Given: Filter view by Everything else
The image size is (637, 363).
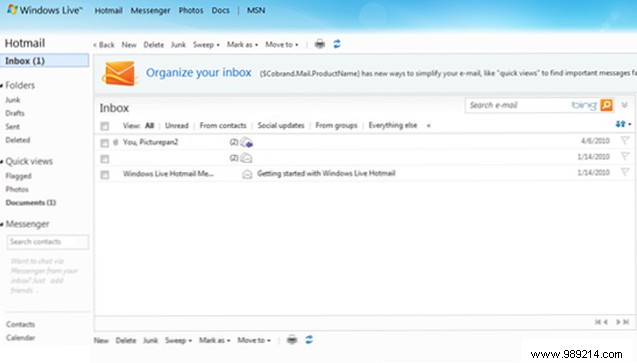Looking at the screenshot, I should [x=393, y=125].
